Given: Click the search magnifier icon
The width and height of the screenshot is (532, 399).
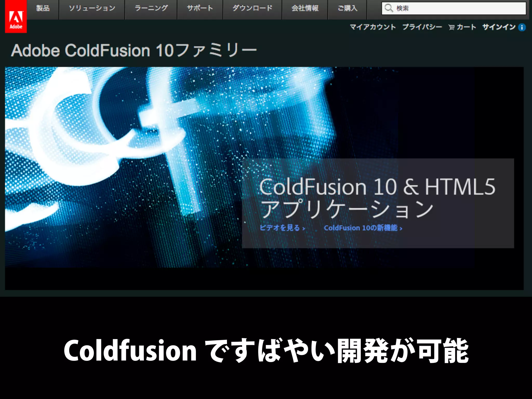Looking at the screenshot, I should [389, 8].
